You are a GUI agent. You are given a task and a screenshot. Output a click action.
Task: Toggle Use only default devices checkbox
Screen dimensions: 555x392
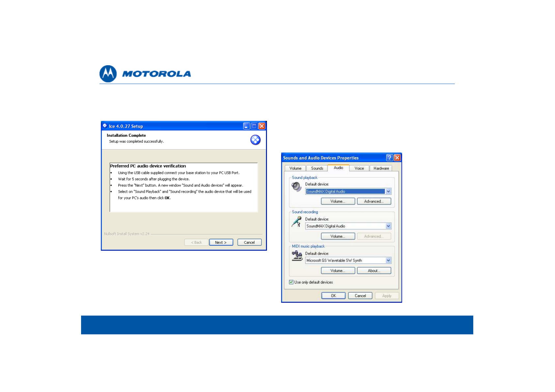click(291, 282)
